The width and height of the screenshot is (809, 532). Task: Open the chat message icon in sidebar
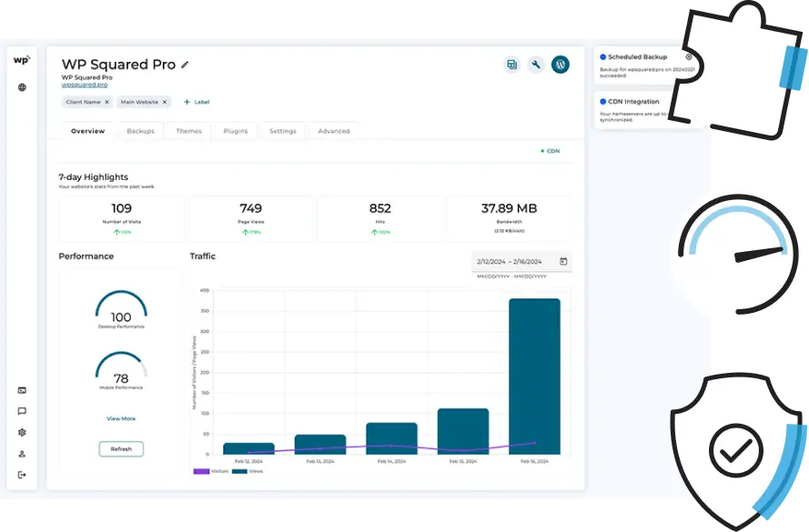pyautogui.click(x=22, y=411)
